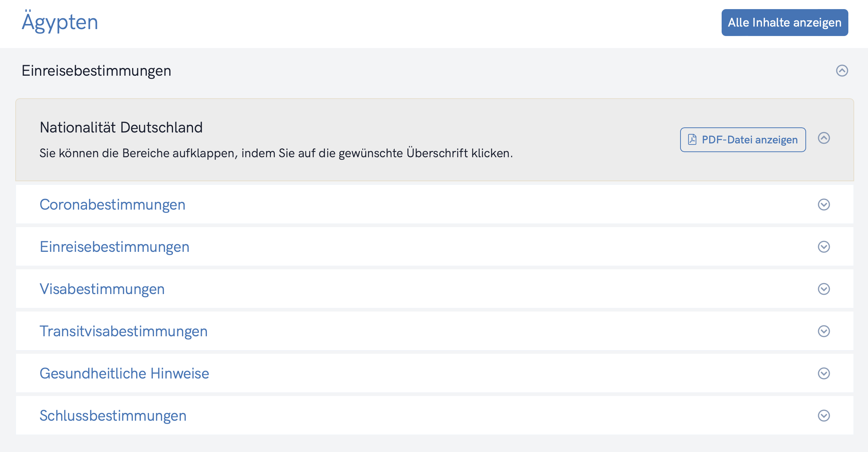Screen dimensions: 868x452
Task: Click chevron icon beside Transitvisabestimmungen
Action: point(824,331)
